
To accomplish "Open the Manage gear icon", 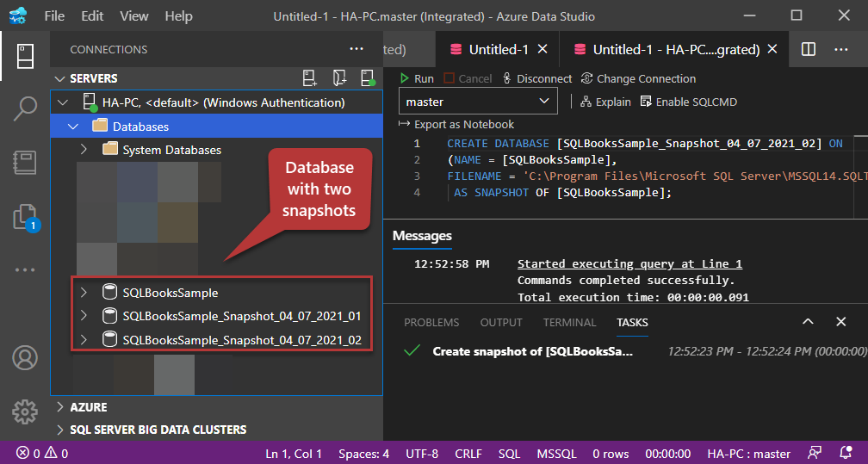I will tap(25, 410).
